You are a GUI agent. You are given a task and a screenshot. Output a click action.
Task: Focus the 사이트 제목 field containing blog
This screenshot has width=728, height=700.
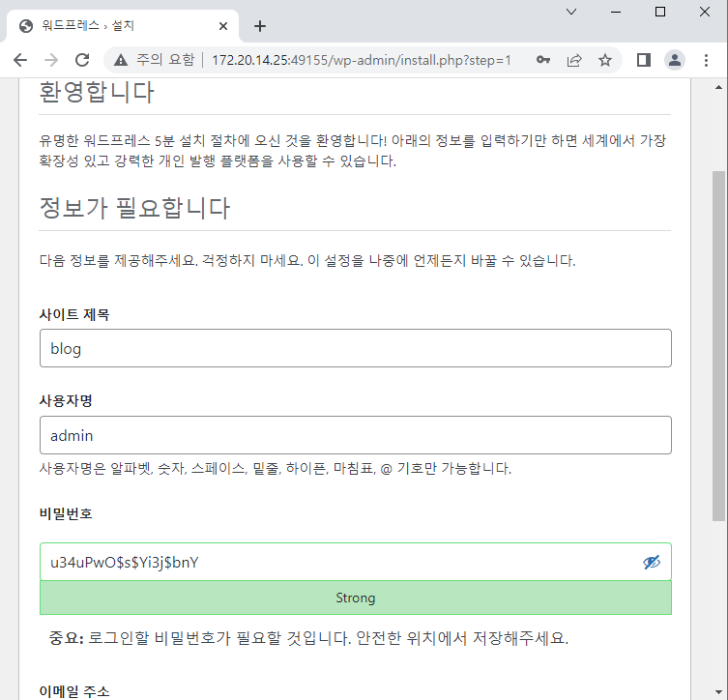356,348
